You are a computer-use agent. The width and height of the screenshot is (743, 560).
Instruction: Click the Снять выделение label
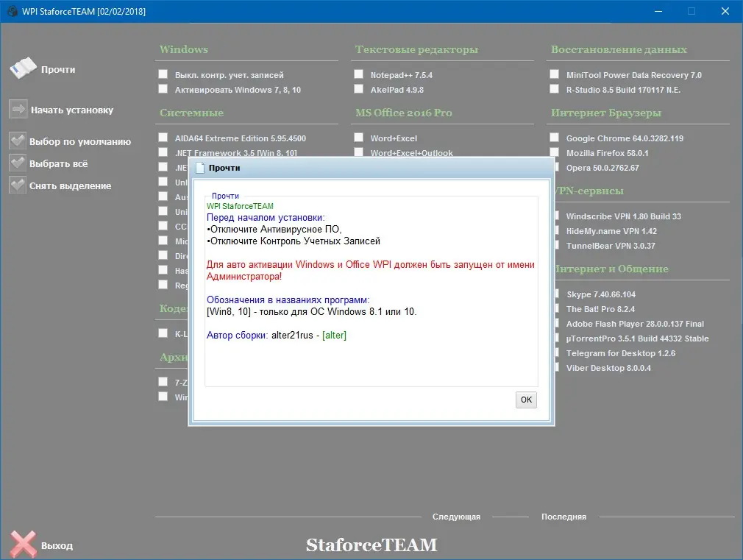[70, 186]
